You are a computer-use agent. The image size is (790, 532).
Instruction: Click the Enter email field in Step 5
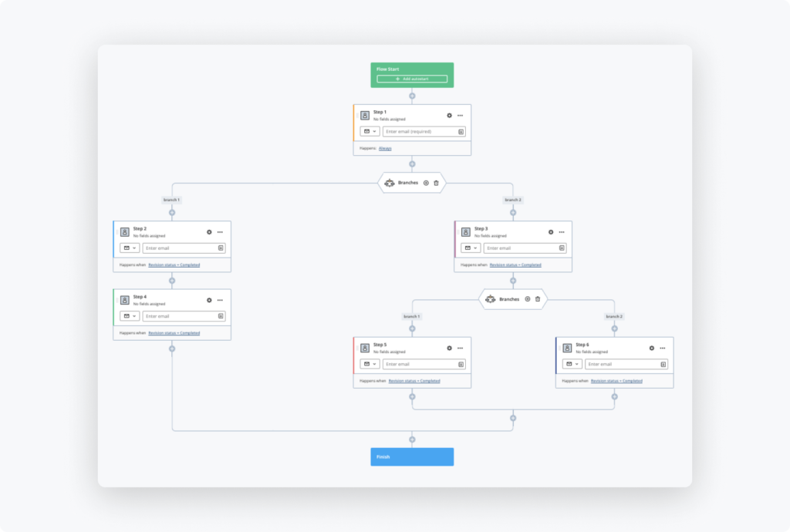[420, 364]
